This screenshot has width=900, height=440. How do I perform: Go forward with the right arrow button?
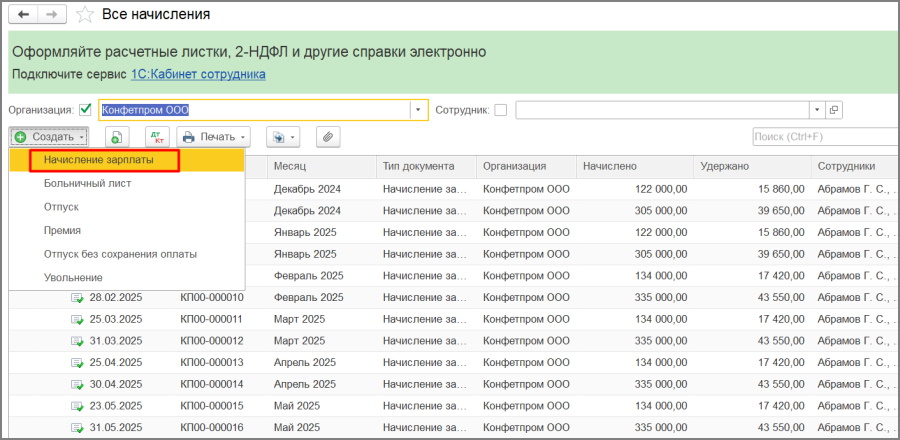pos(52,14)
